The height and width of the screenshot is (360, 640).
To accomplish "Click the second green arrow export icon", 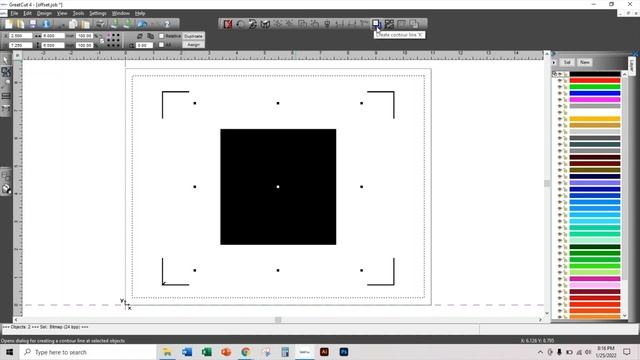I will tap(127, 24).
